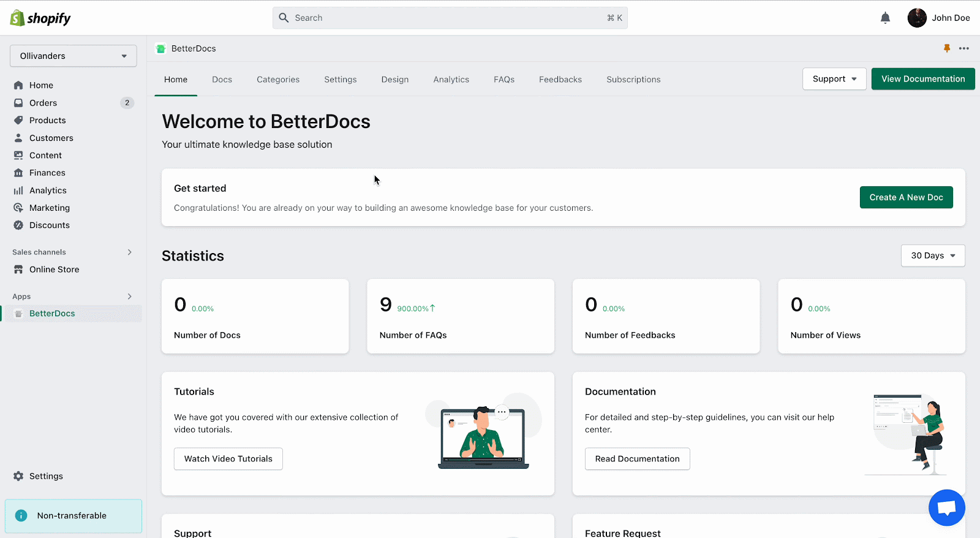Click the Non-transferable banner text
Viewport: 980px width, 538px height.
click(72, 516)
